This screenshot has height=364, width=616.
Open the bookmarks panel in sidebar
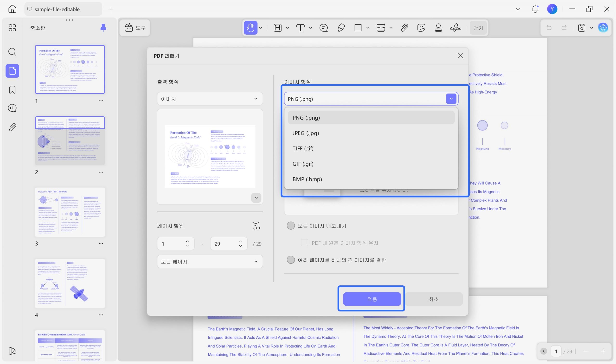pos(12,90)
